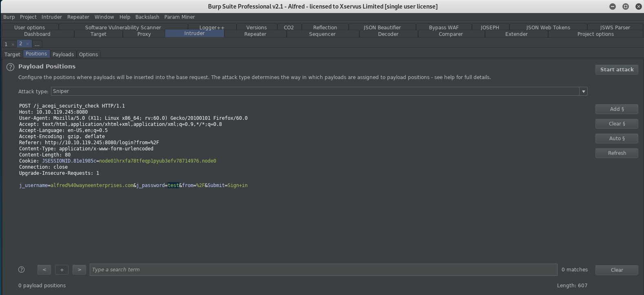Go to previous search match arrow
Screen dimensions: 644x295
(44, 270)
